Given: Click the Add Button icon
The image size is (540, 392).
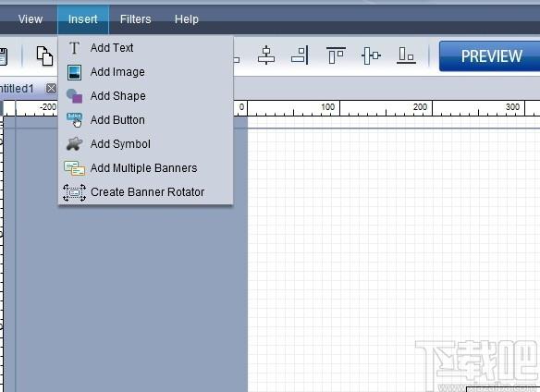Looking at the screenshot, I should tap(74, 120).
